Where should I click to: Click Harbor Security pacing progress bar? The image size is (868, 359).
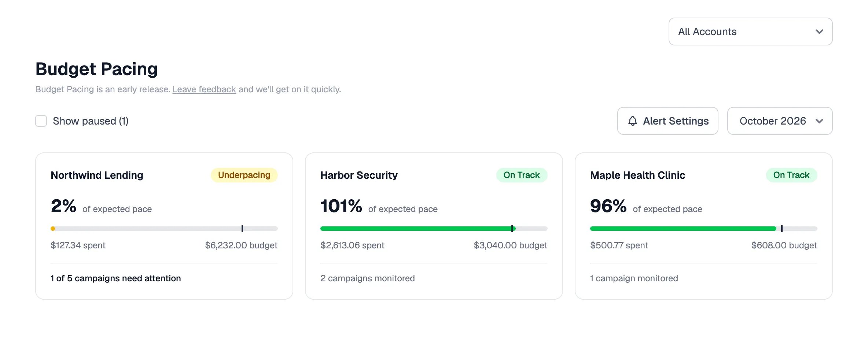click(434, 229)
